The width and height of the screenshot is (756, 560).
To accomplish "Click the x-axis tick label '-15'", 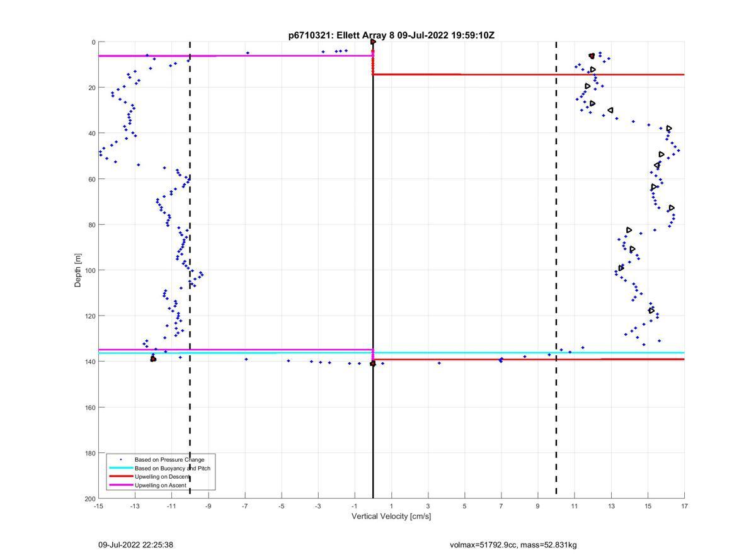I will click(98, 506).
